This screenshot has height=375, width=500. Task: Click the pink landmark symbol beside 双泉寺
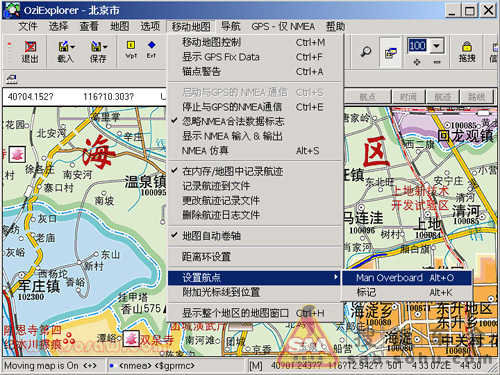pos(131,339)
